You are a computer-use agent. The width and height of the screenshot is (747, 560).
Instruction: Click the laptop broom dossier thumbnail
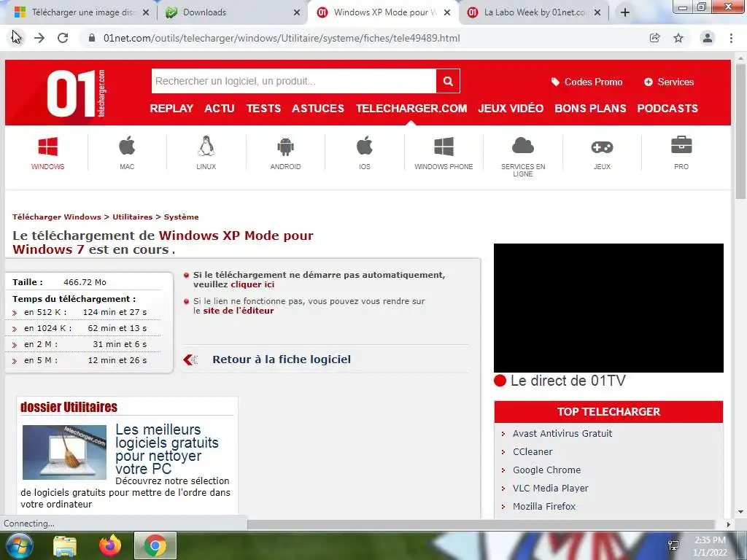pyautogui.click(x=64, y=452)
